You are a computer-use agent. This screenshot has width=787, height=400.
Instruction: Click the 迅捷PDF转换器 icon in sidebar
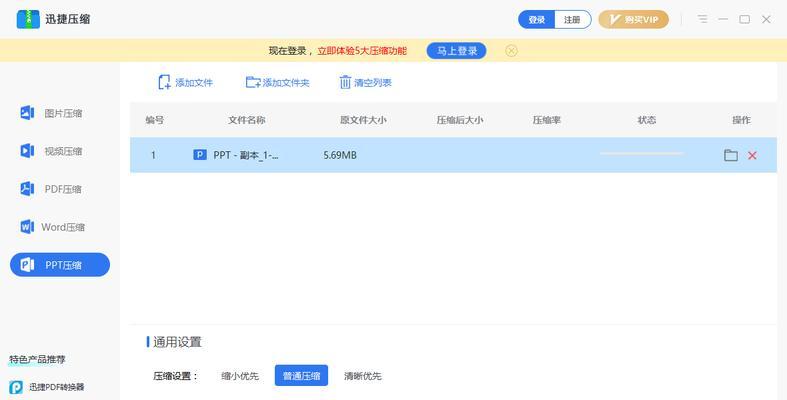pos(16,387)
